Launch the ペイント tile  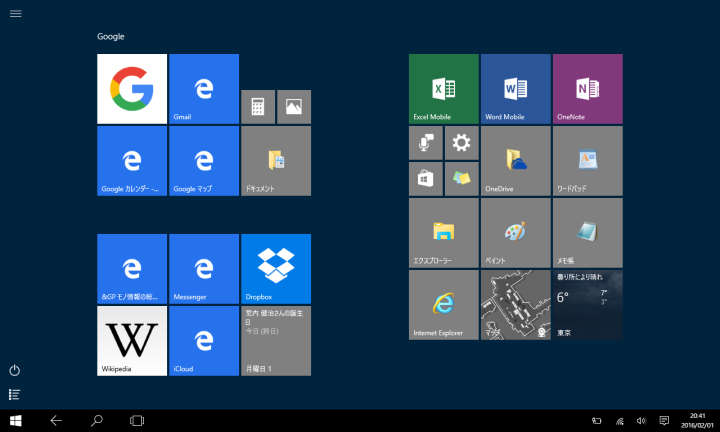516,233
